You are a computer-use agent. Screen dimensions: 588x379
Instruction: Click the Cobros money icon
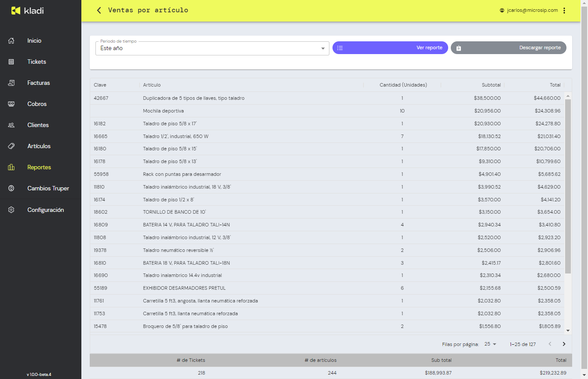point(11,104)
